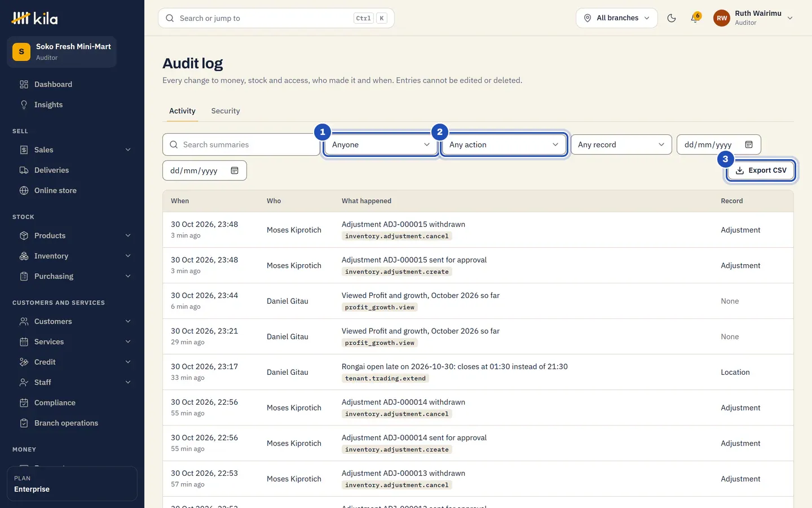
Task: Click the Customers people icon
Action: coord(24,321)
